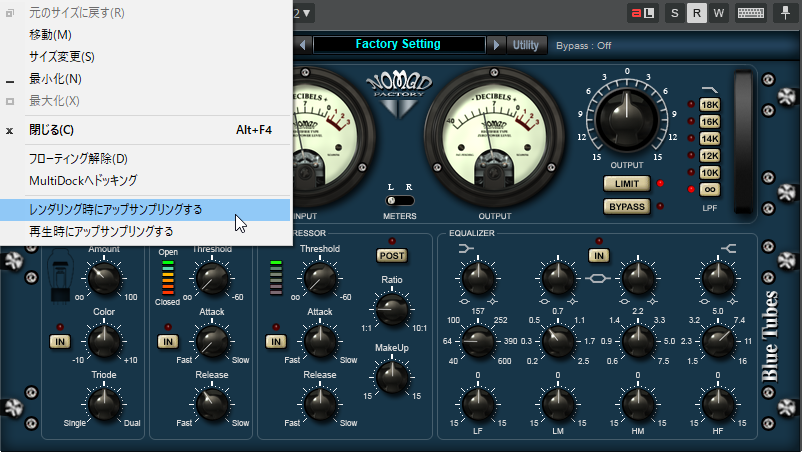Click the HF frequency knob showing 5.0
Image resolution: width=802 pixels, height=452 pixels.
(x=718, y=341)
